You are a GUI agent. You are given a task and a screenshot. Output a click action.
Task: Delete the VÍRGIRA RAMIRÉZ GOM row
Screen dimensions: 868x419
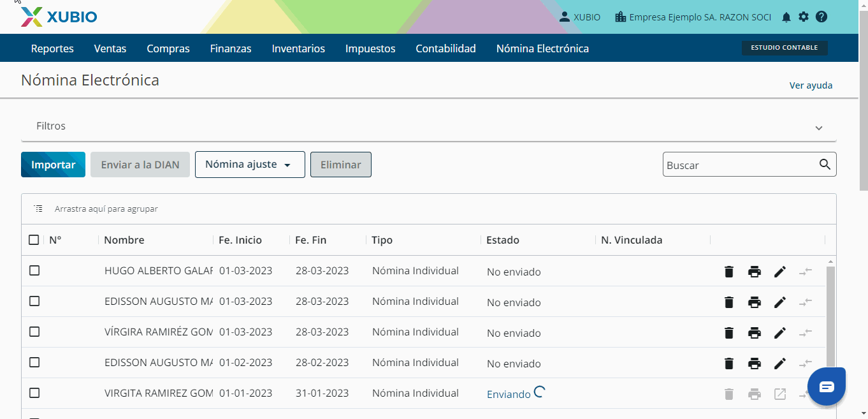point(729,333)
